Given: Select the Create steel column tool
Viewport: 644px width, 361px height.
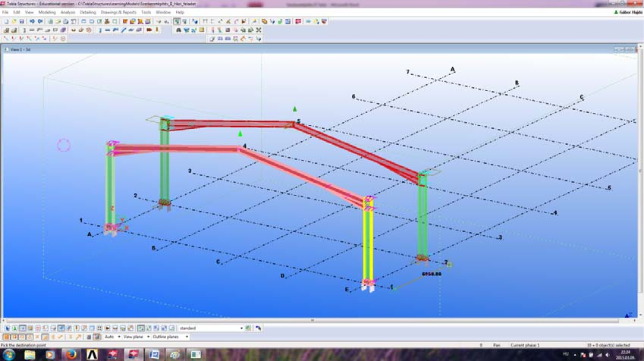Looking at the screenshot, I should [x=100, y=30].
